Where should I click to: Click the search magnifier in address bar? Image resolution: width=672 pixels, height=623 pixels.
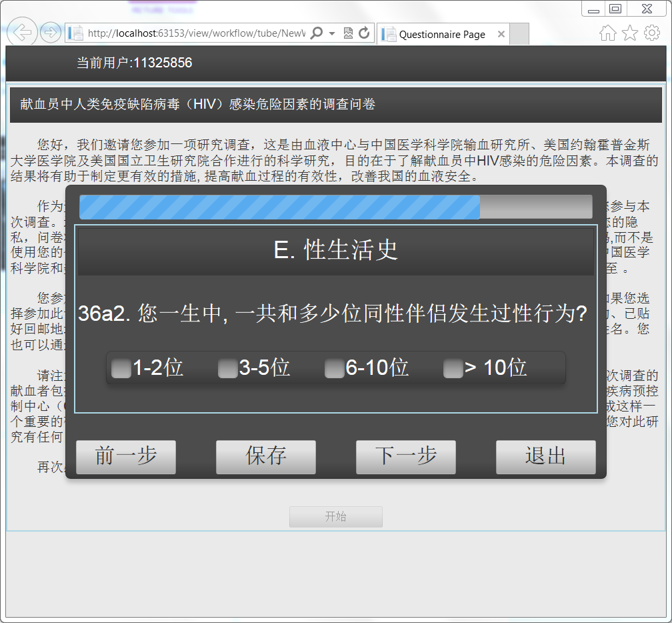click(x=316, y=33)
